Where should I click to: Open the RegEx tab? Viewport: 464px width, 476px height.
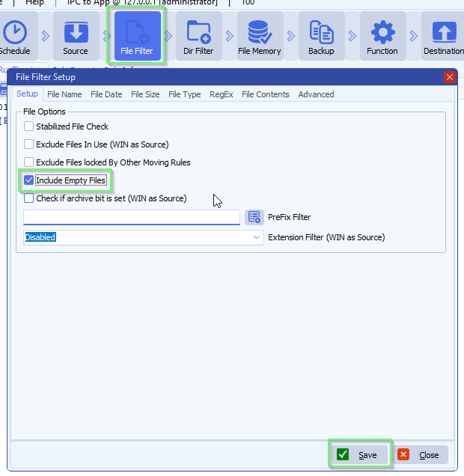click(x=222, y=94)
